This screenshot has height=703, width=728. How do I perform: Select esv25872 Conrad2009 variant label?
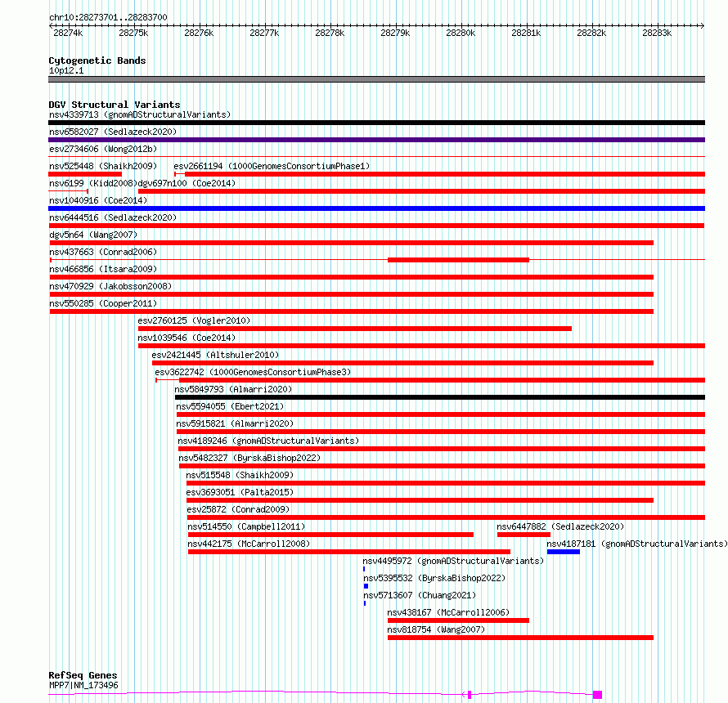pyautogui.click(x=238, y=509)
